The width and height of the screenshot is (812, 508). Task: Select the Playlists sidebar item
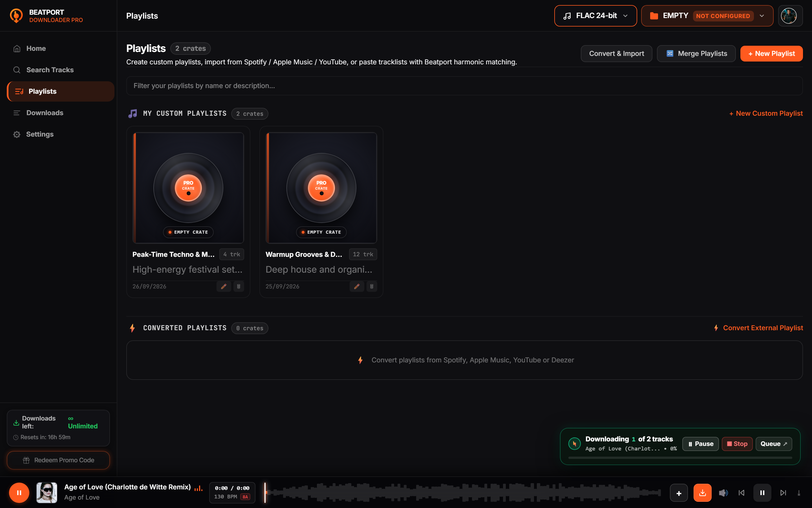(60, 91)
